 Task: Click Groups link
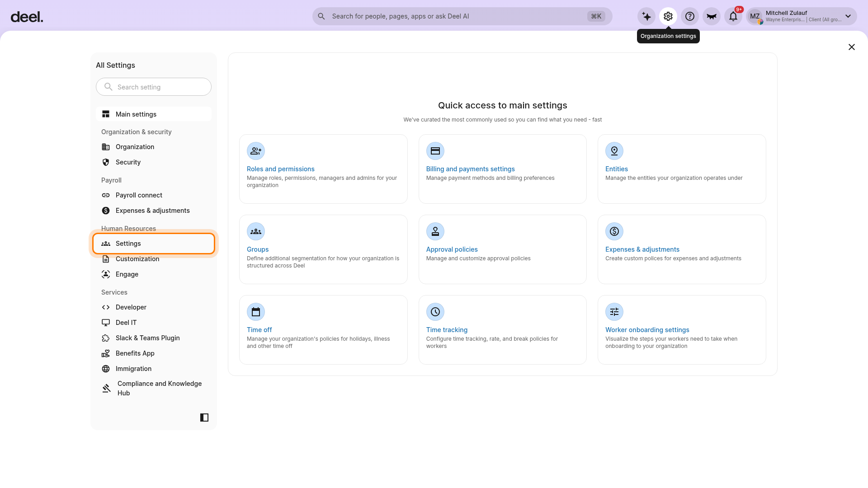pos(258,249)
